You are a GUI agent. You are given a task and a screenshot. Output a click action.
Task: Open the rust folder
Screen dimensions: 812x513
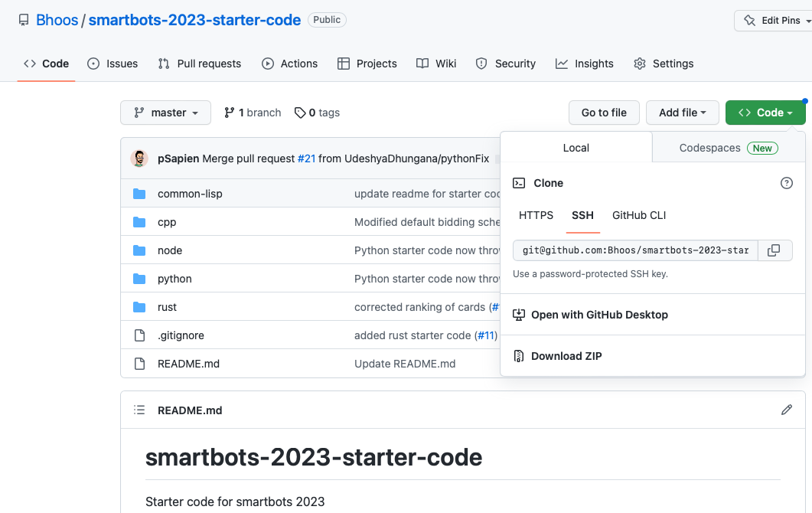click(x=167, y=307)
